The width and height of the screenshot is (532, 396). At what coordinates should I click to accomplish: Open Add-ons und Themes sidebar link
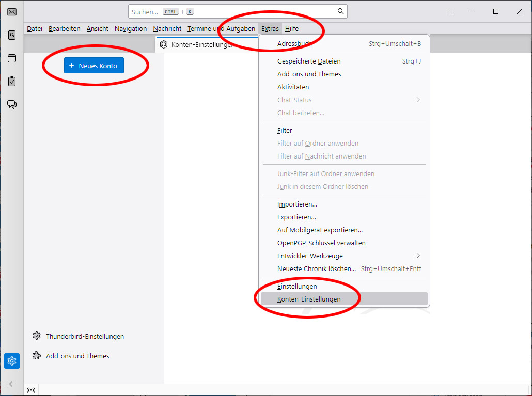pyautogui.click(x=77, y=356)
